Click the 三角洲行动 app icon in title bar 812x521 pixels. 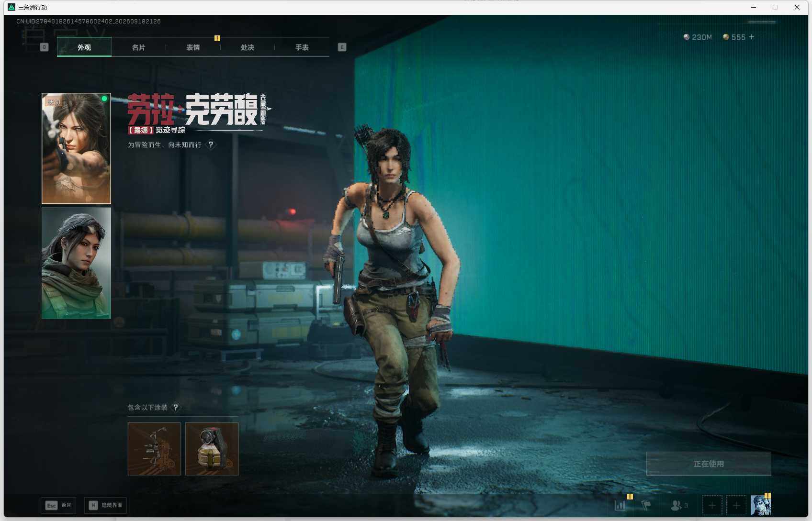(11, 7)
